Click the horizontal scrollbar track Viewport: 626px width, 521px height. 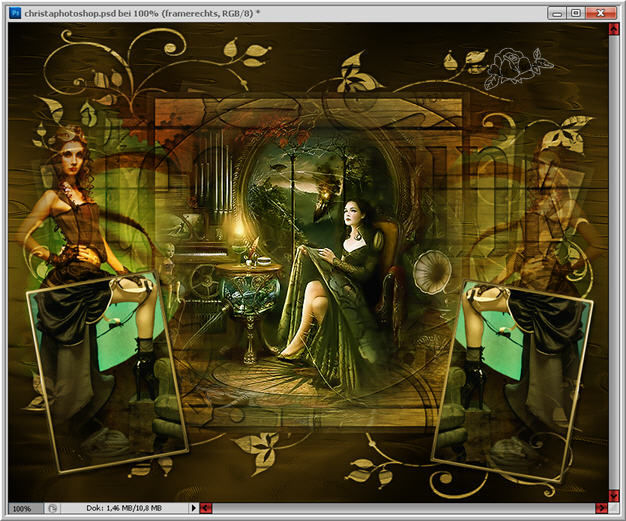click(404, 508)
